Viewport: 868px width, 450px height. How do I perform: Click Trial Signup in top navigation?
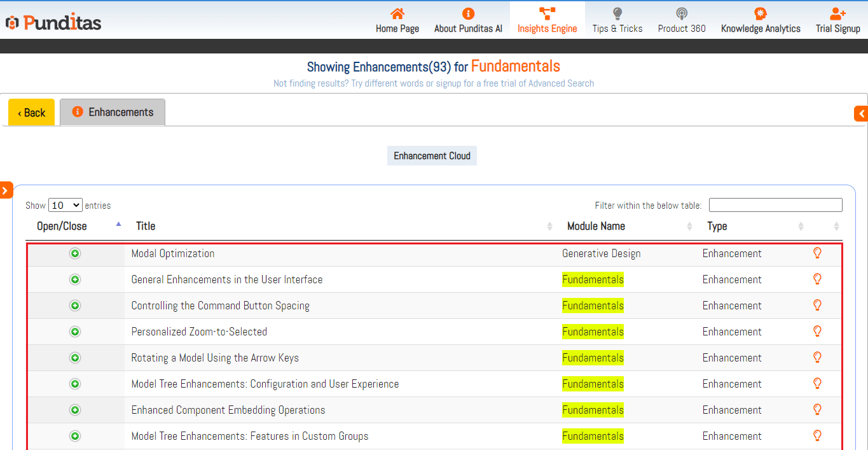click(x=837, y=20)
